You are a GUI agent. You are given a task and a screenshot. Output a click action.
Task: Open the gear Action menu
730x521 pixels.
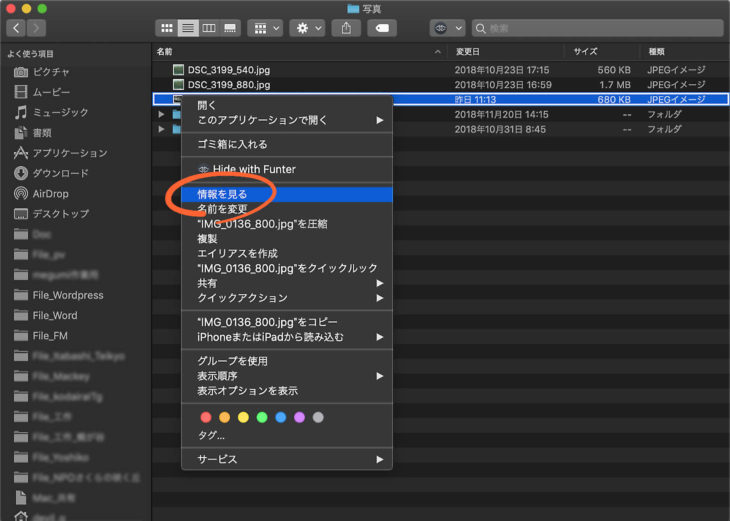306,28
